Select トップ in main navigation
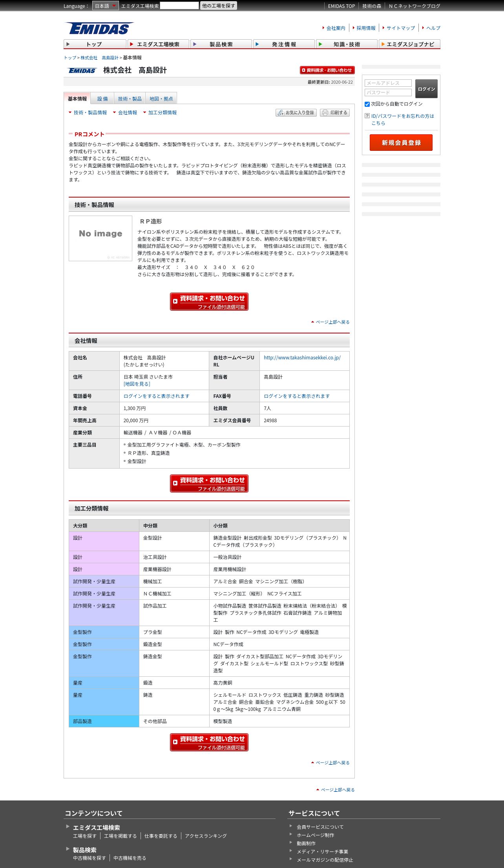Viewport: 504px width, 868px height. (95, 44)
